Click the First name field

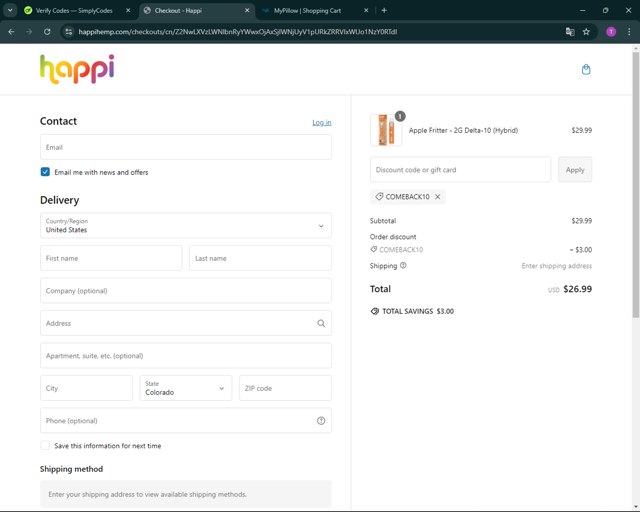[x=111, y=258]
